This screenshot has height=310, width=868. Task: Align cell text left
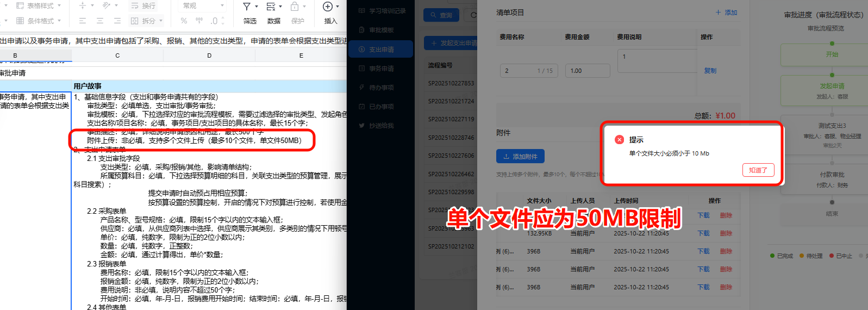[x=83, y=21]
